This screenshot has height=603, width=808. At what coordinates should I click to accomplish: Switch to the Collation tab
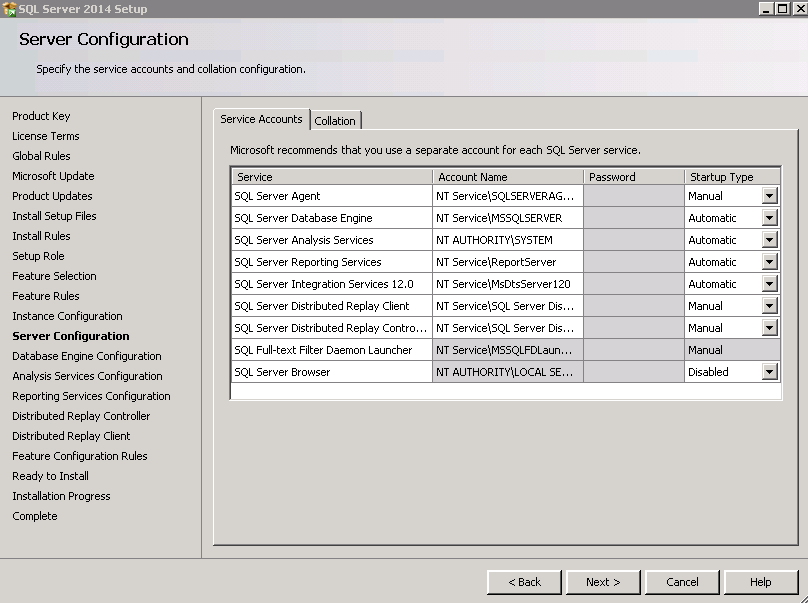click(335, 121)
